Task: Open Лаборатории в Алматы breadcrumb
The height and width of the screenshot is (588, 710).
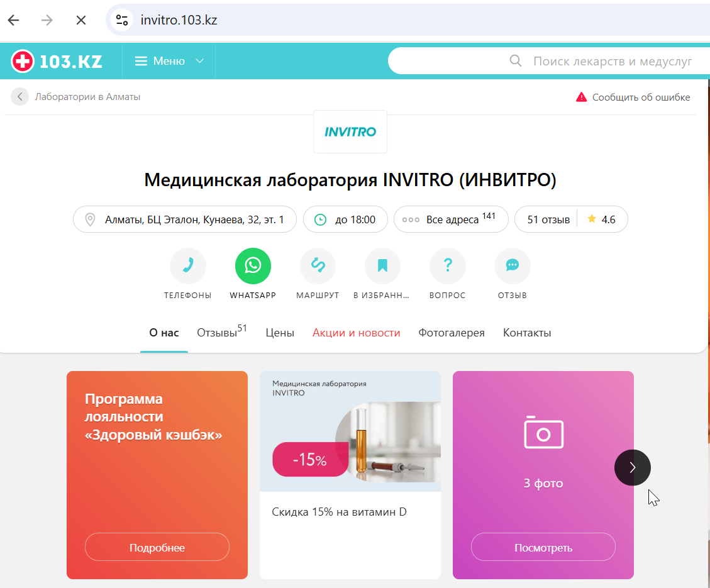Action: click(x=87, y=97)
